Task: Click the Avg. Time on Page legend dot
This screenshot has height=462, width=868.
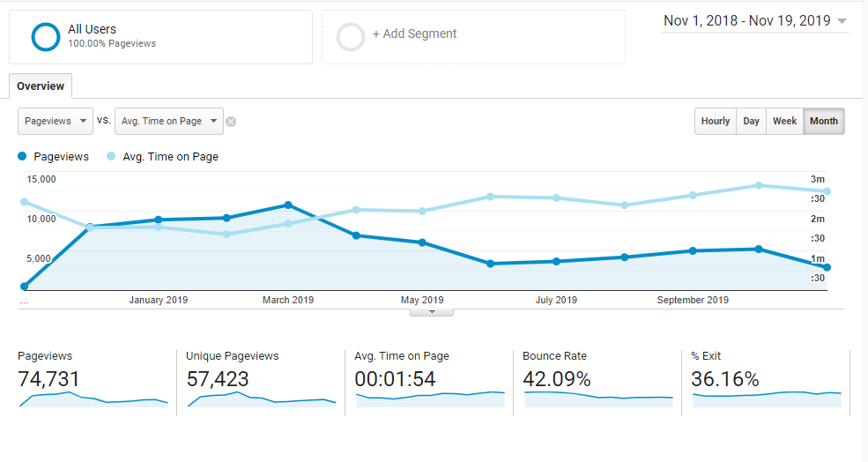Action: click(x=111, y=157)
